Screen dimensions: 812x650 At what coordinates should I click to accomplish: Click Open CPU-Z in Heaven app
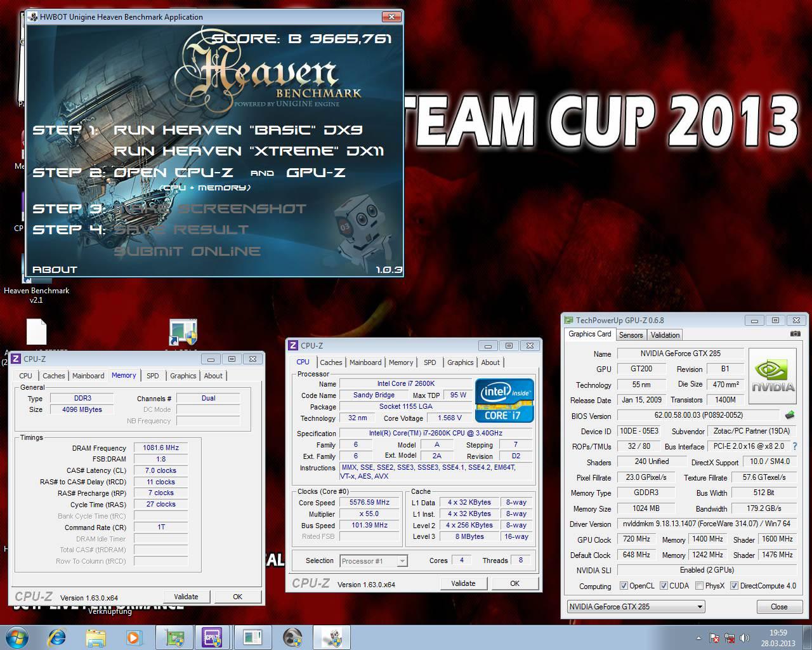pyautogui.click(x=173, y=173)
